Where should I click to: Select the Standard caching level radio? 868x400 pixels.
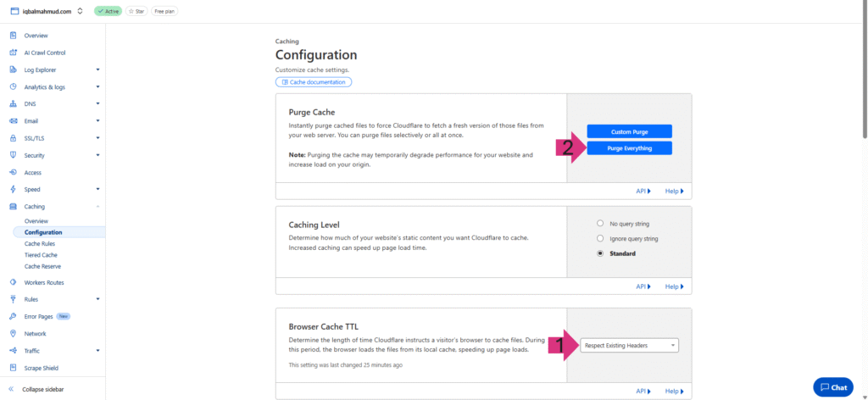[x=600, y=253]
